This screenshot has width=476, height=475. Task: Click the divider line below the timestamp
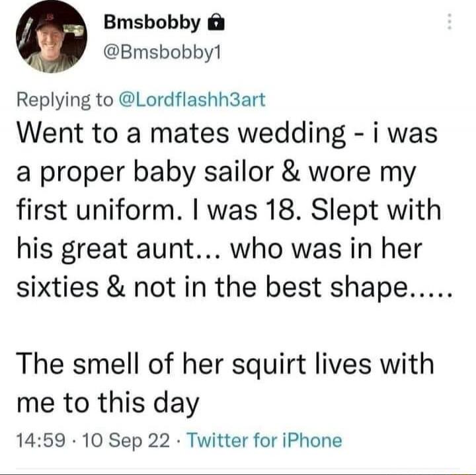pyautogui.click(x=238, y=469)
